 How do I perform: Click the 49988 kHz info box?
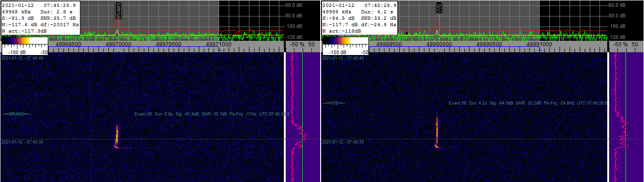click(x=360, y=18)
